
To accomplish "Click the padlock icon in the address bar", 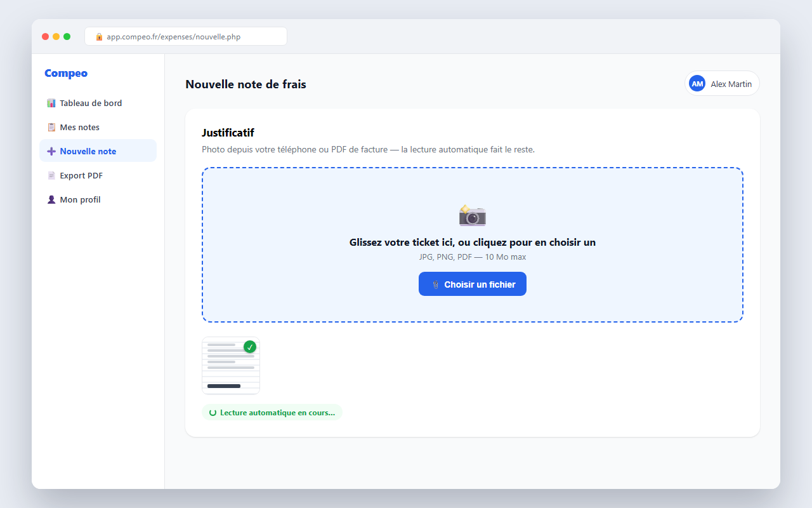I will 99,37.
